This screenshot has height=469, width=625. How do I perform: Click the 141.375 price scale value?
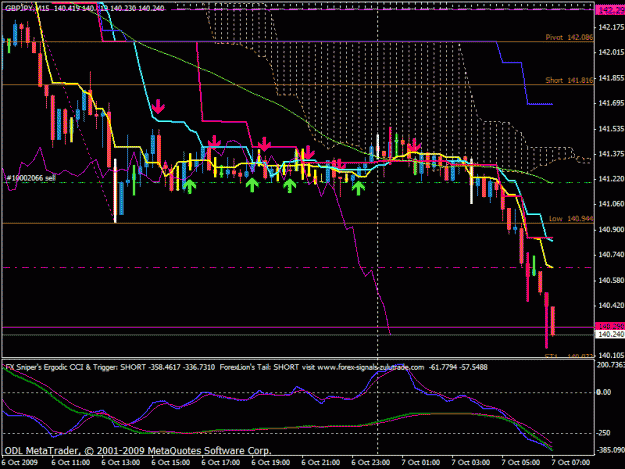611,154
